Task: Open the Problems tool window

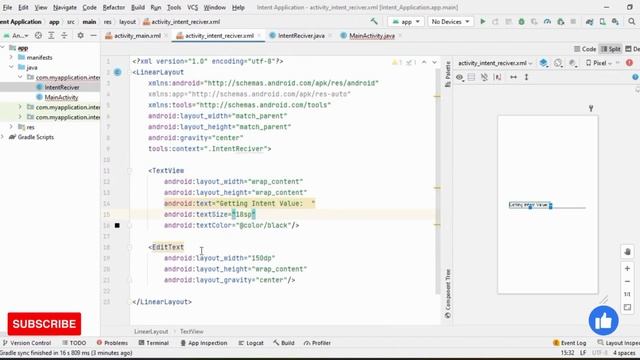Action: point(112,343)
